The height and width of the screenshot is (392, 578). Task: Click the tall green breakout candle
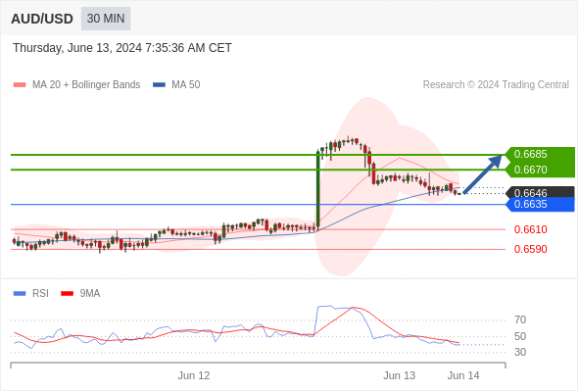[x=317, y=189]
